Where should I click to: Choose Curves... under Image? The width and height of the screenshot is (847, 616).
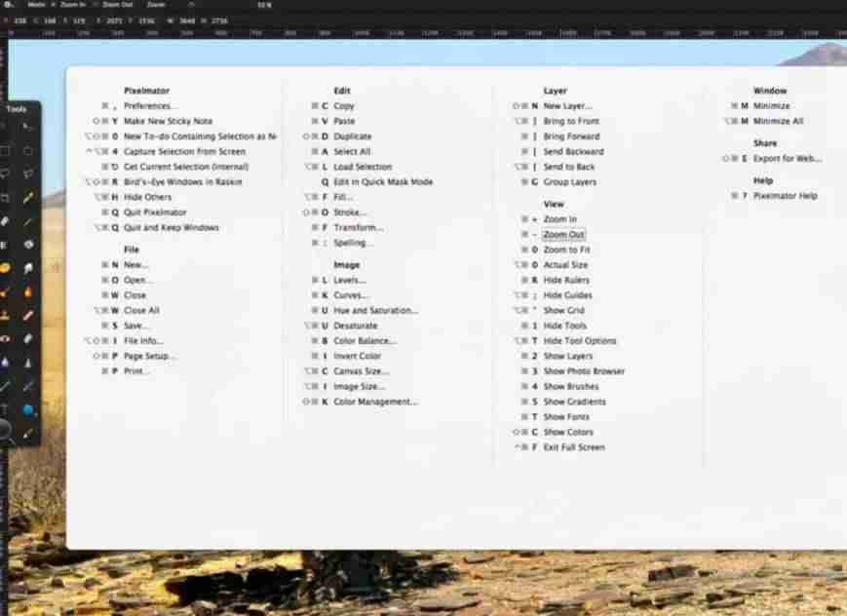click(350, 295)
